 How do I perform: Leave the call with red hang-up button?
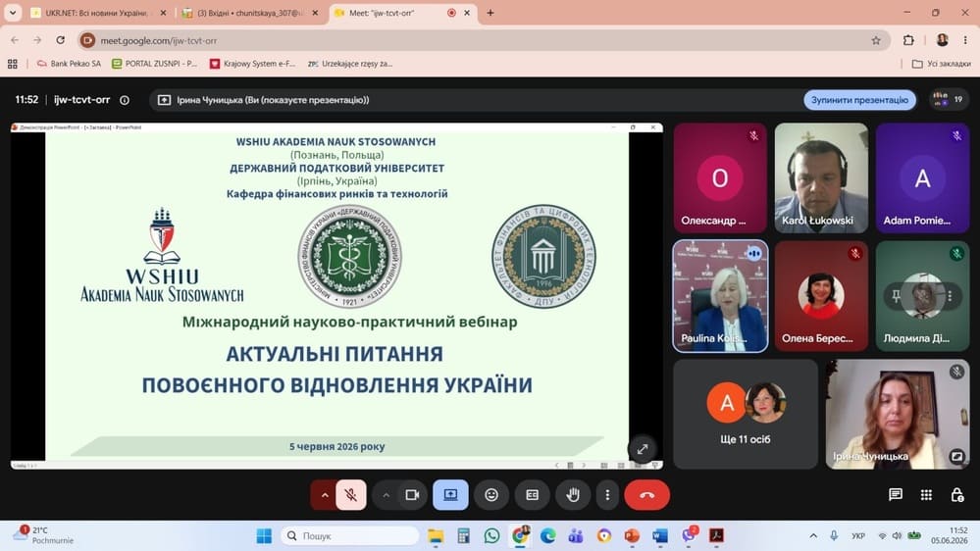646,495
